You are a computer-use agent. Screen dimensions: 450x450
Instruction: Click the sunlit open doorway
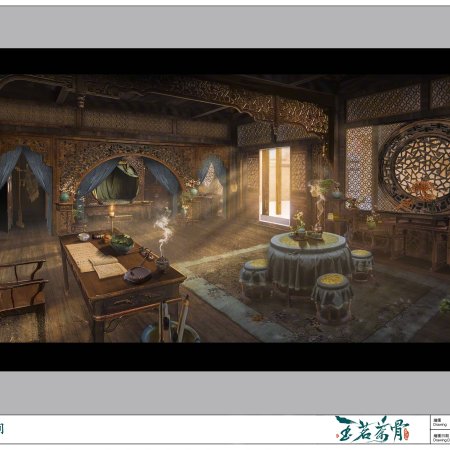[275, 184]
